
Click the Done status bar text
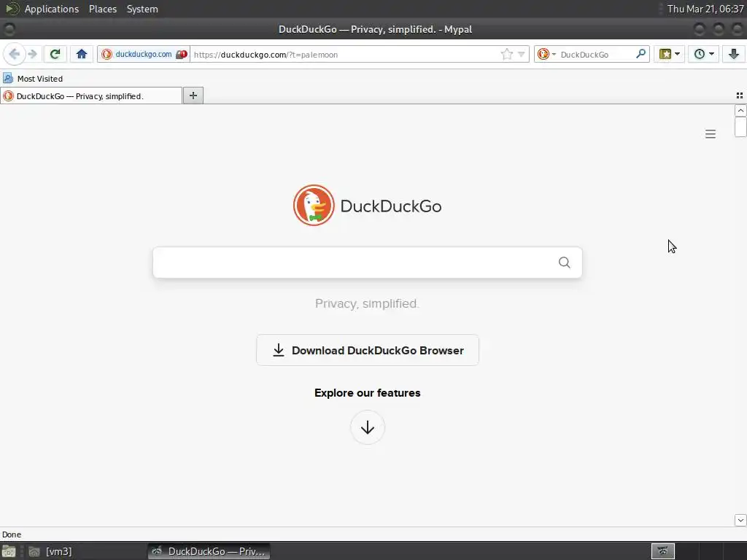pos(12,534)
